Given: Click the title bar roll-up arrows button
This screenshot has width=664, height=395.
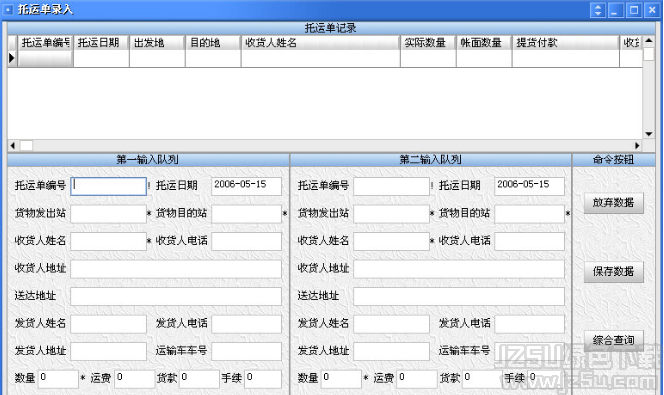Looking at the screenshot, I should click(598, 10).
